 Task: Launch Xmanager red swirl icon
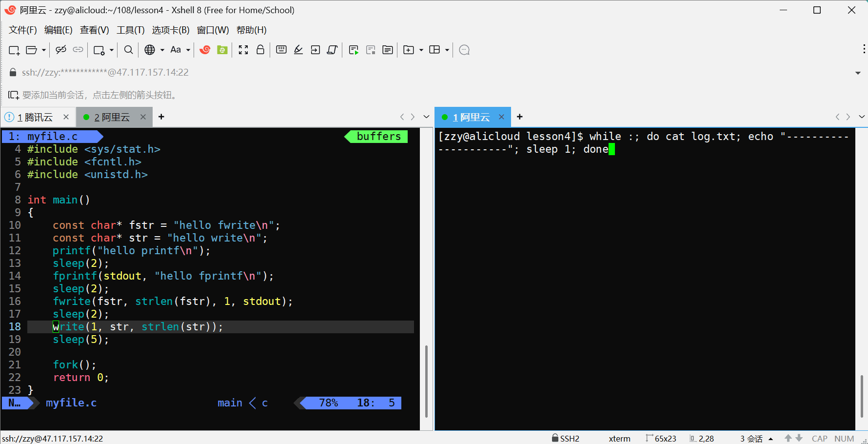[x=205, y=50]
